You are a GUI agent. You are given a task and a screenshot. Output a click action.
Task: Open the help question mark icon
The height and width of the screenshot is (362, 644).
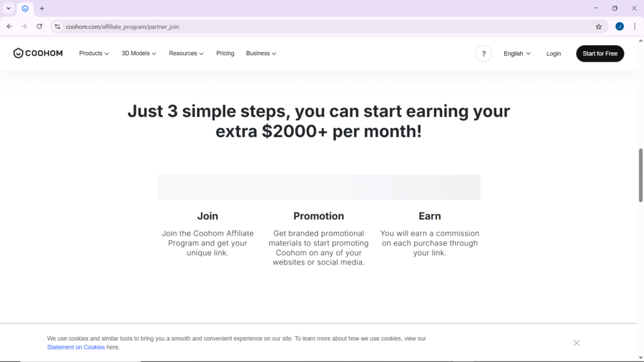[x=484, y=54]
